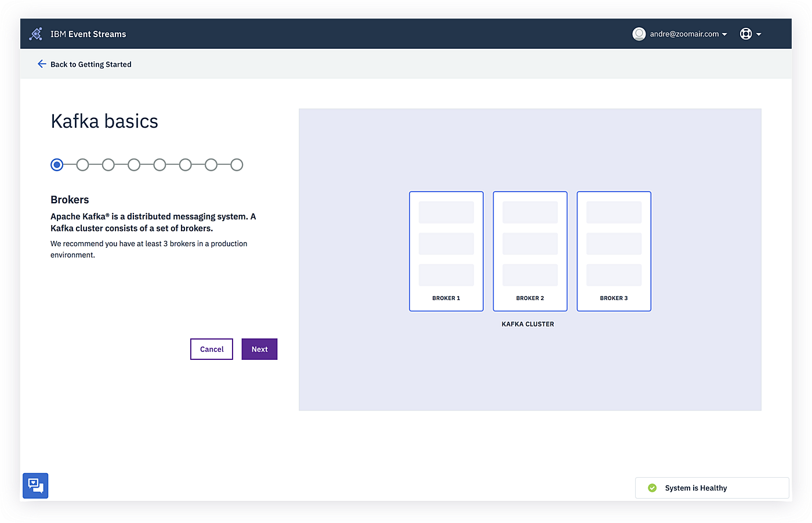
Task: Click the Kafka basics heading
Action: click(x=104, y=121)
